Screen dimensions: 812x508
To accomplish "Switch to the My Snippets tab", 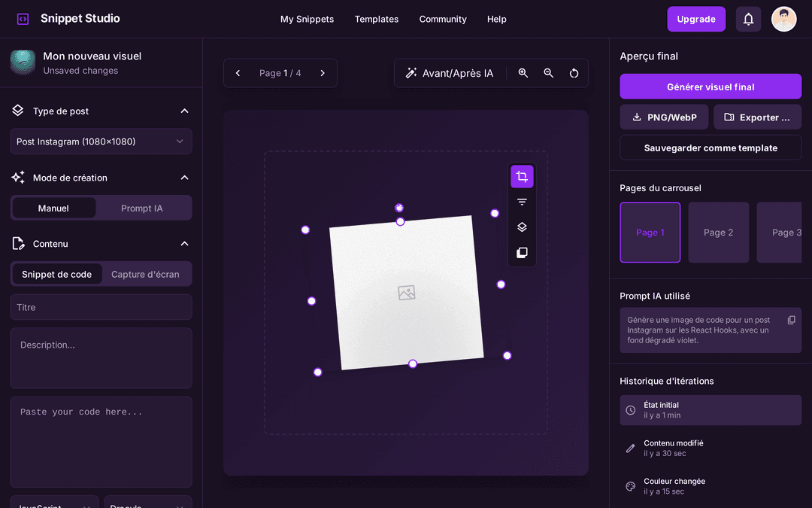I will pyautogui.click(x=307, y=19).
